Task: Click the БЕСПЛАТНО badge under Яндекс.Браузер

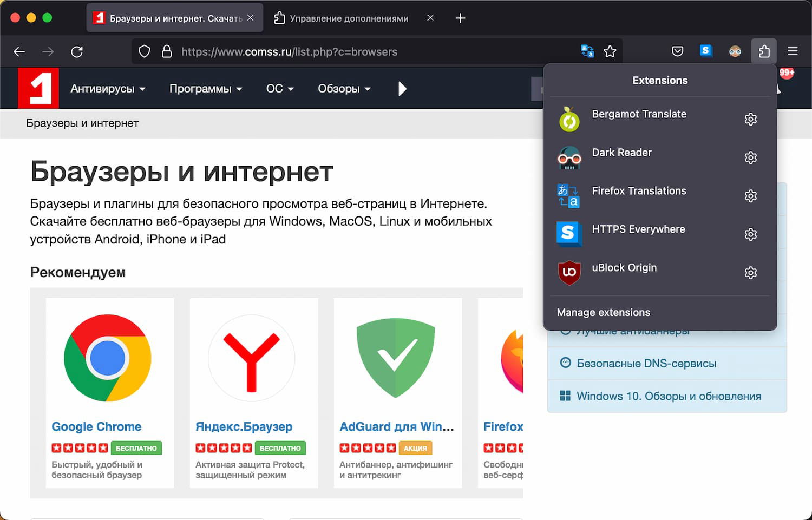Action: pyautogui.click(x=280, y=448)
